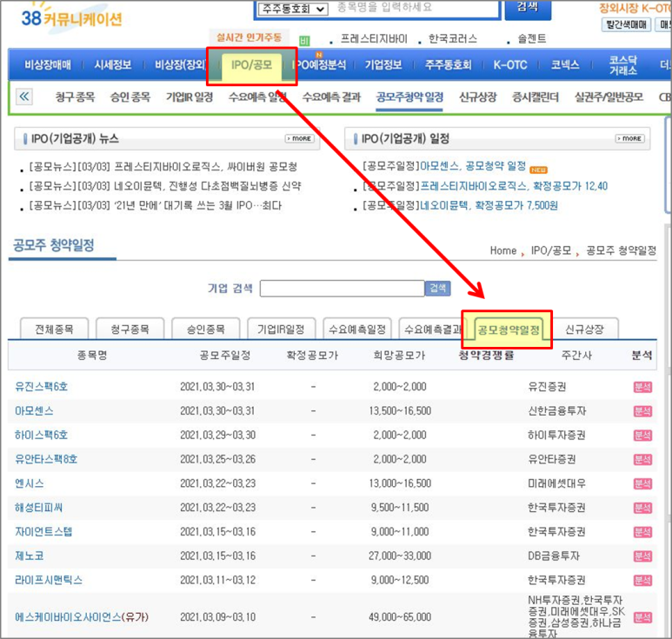
Task: Open analysis icon for 아모센스 row
Action: [642, 411]
